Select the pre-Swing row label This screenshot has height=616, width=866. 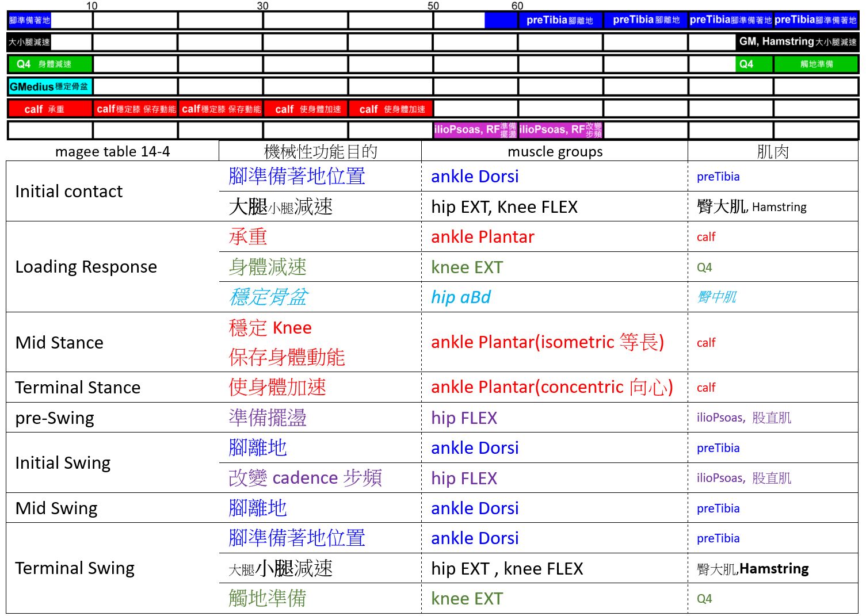click(x=55, y=418)
